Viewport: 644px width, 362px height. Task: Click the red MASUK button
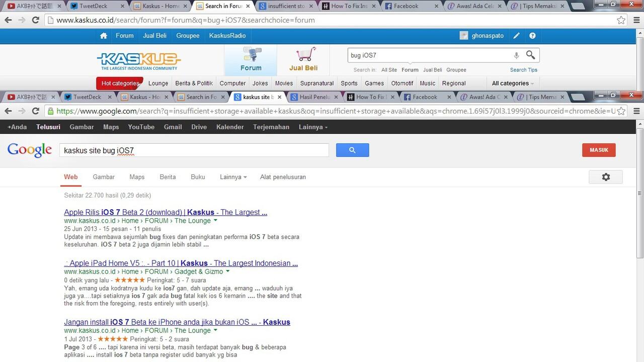(x=599, y=150)
